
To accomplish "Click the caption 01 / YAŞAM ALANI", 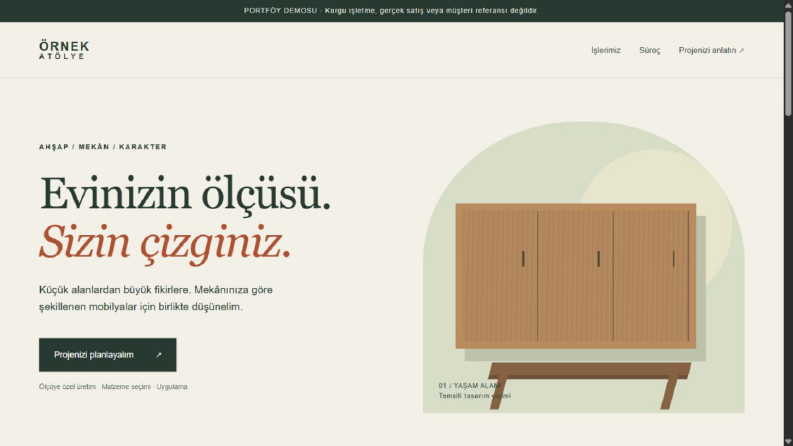I will [x=469, y=385].
